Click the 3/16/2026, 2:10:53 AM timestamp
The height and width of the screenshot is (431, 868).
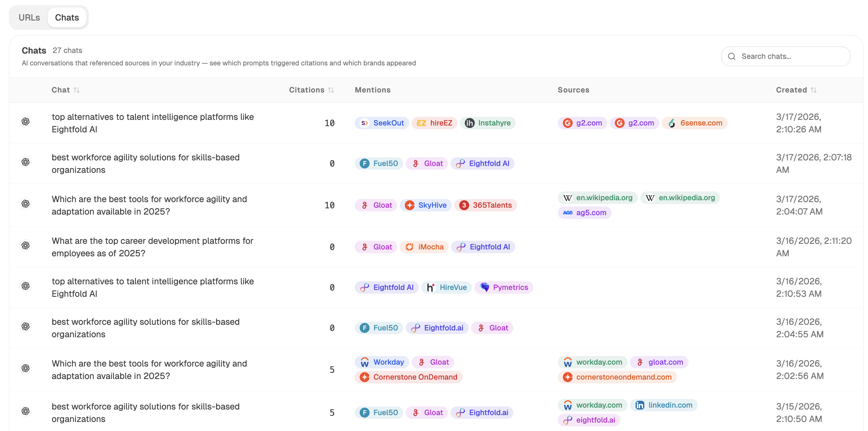coord(799,288)
